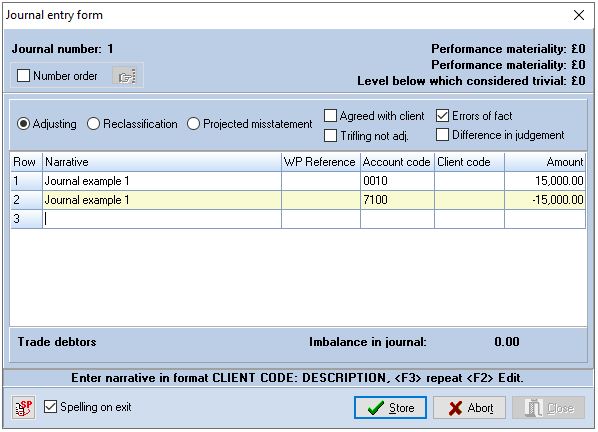Click row number 3 header cell

pyautogui.click(x=26, y=219)
